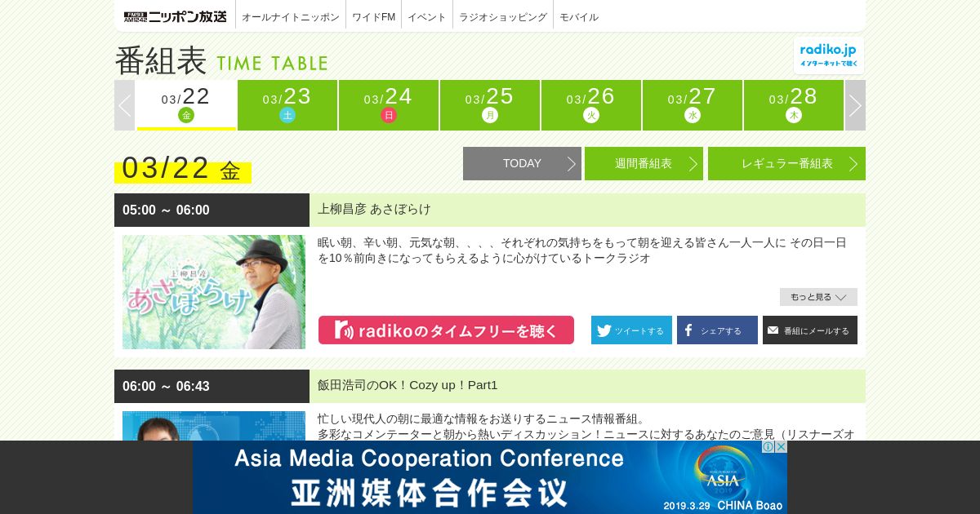Click the TODAY button
This screenshot has height=514, width=980.
pyautogui.click(x=522, y=163)
